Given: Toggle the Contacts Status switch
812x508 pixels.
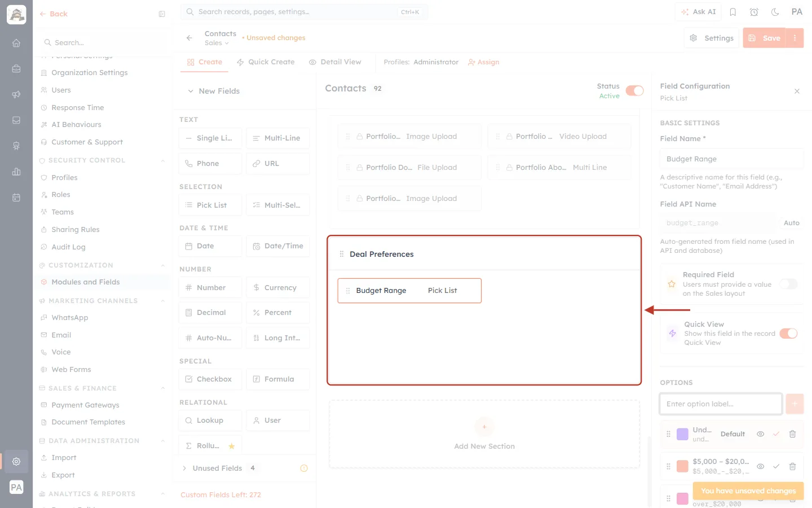Looking at the screenshot, I should [x=635, y=91].
